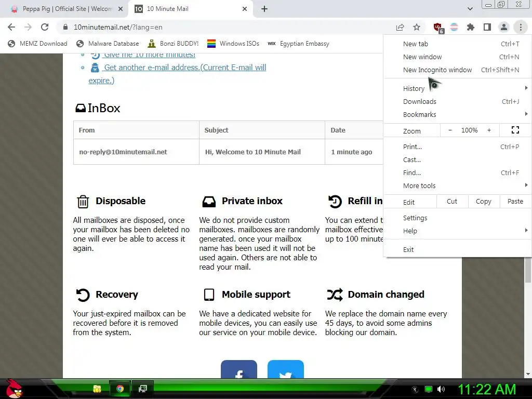532x399 pixels.
Task: Expand the More tools submenu
Action: pos(457,185)
